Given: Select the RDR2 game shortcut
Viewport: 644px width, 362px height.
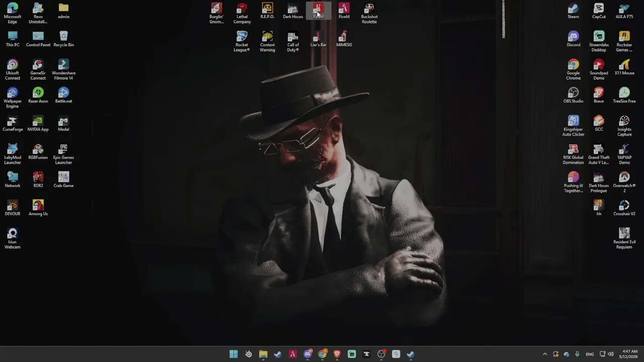Looking at the screenshot, I should pyautogui.click(x=38, y=180).
